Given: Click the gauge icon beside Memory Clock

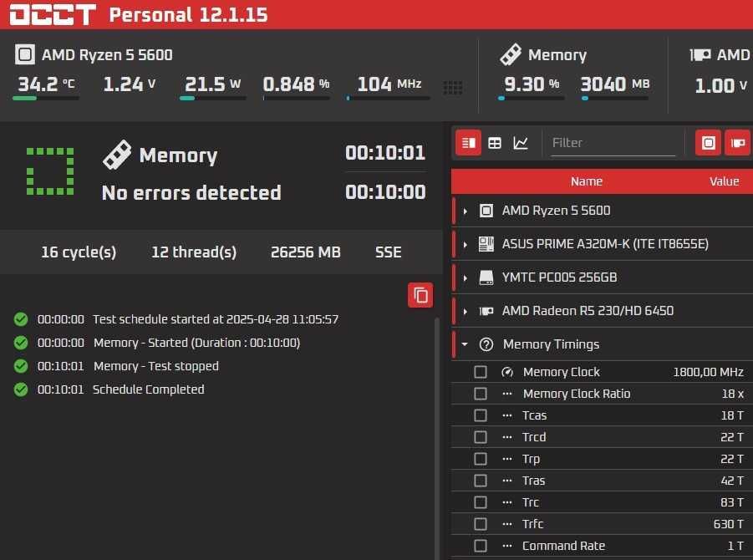Looking at the screenshot, I should click(x=507, y=372).
